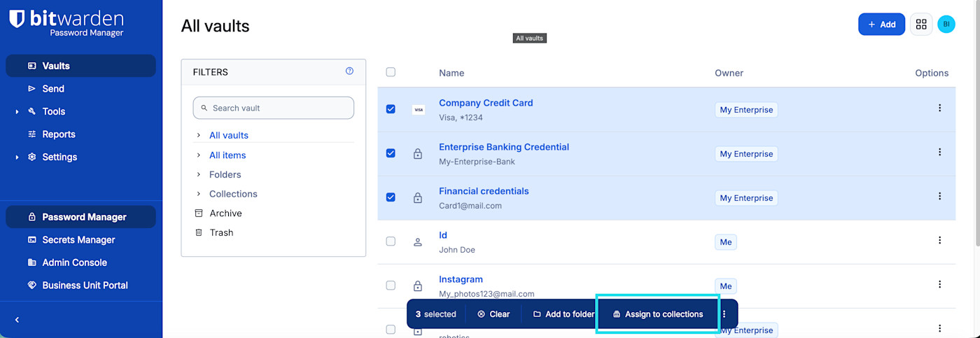This screenshot has height=338, width=980.
Task: Open the Financial credentials item
Action: click(x=484, y=191)
